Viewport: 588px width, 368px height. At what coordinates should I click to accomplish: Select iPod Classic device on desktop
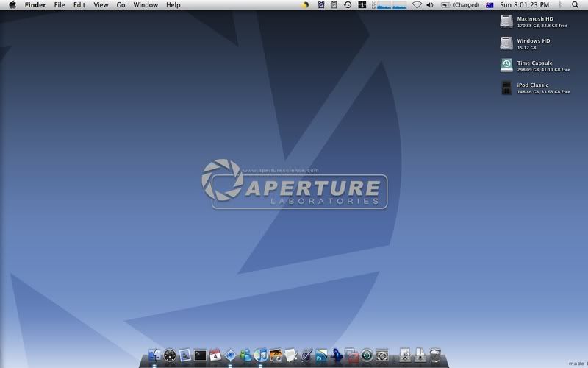(x=506, y=88)
